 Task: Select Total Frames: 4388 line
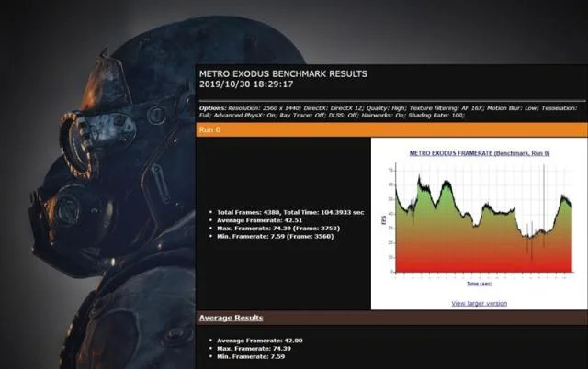tap(290, 212)
